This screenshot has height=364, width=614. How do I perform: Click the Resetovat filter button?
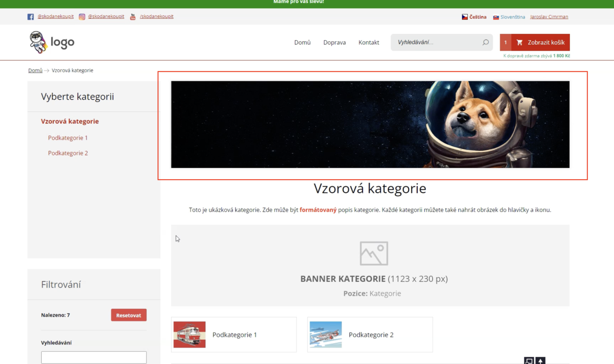(x=129, y=315)
